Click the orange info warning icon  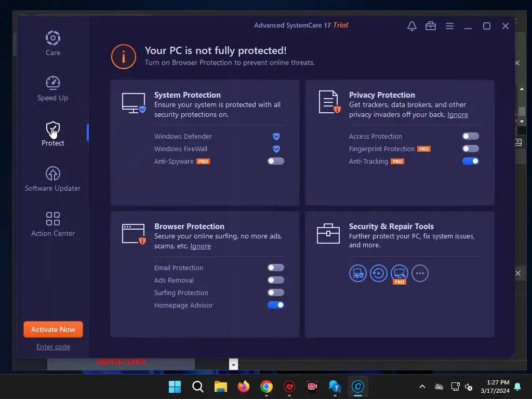pos(124,57)
